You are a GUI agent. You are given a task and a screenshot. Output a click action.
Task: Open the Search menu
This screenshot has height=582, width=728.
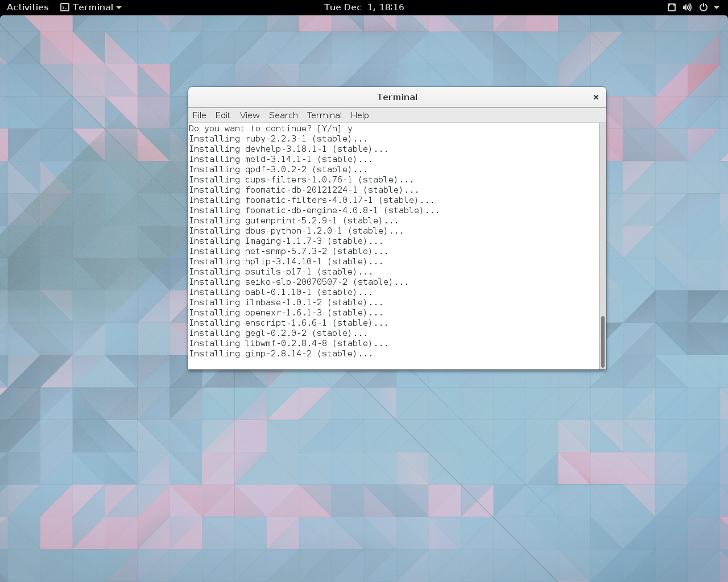click(283, 115)
